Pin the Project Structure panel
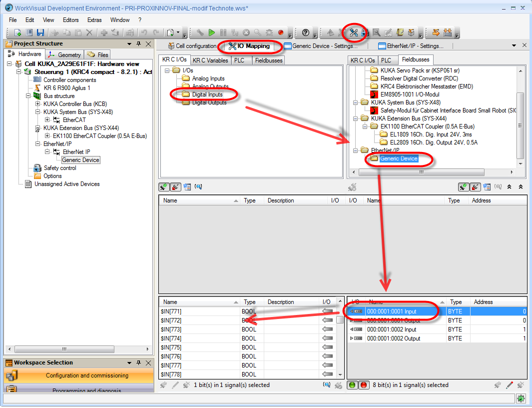 [138, 44]
